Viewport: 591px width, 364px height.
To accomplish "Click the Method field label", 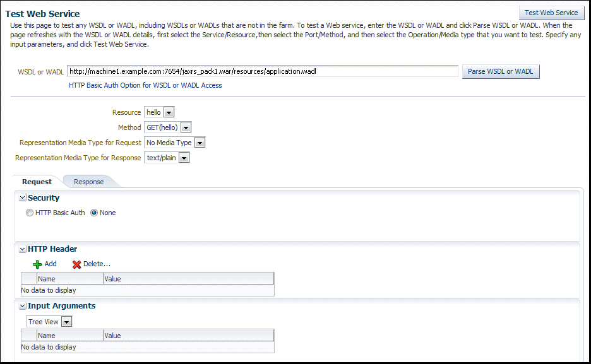I will click(x=129, y=127).
